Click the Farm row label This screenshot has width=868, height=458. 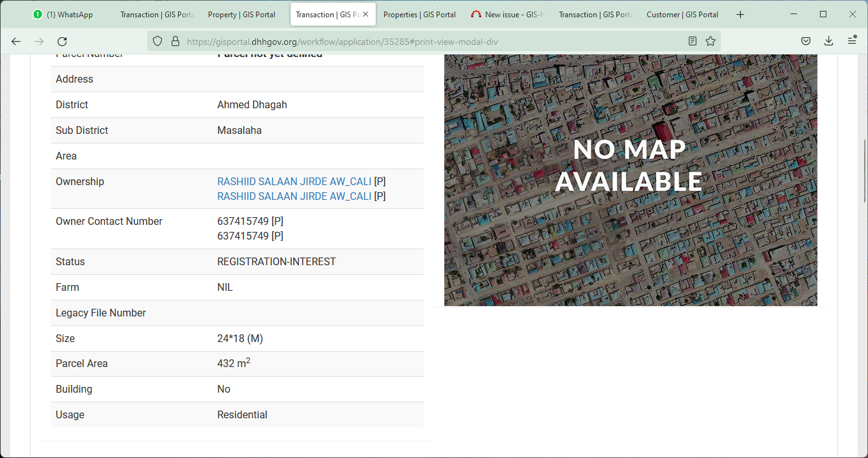[67, 287]
